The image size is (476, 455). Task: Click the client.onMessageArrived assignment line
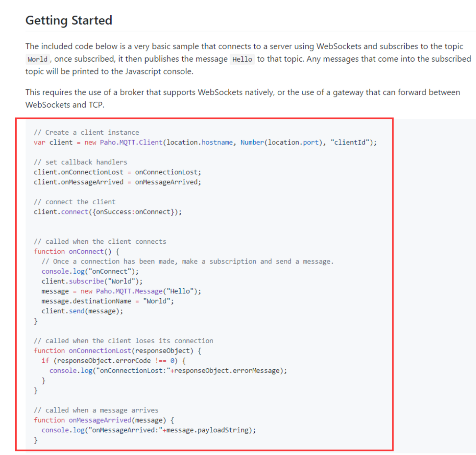(117, 182)
